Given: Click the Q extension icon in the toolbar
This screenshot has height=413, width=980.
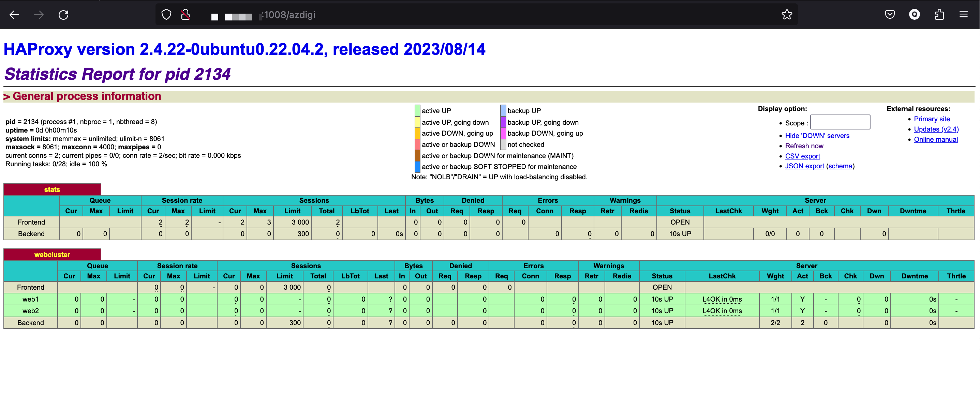Looking at the screenshot, I should point(914,15).
